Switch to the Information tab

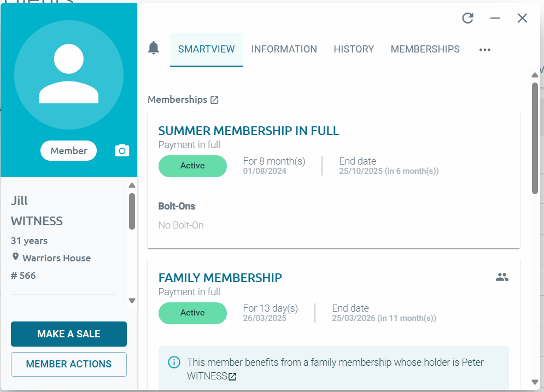click(284, 49)
